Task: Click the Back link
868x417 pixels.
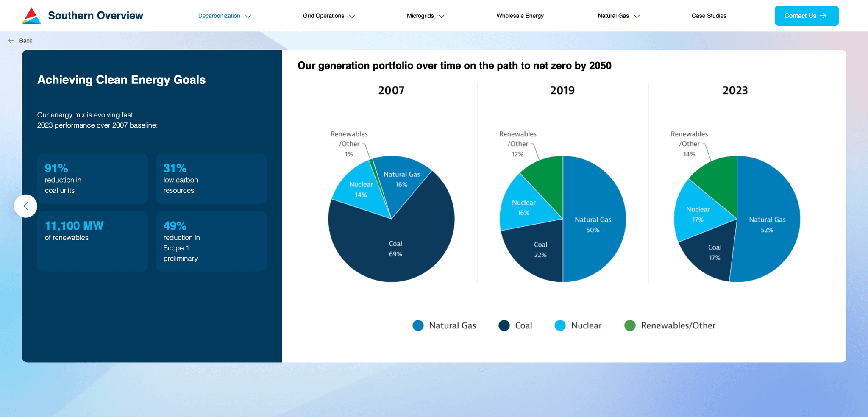Action: point(20,41)
